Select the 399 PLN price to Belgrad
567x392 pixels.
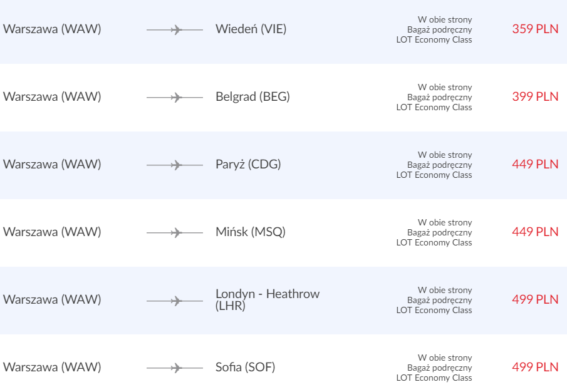[535, 96]
